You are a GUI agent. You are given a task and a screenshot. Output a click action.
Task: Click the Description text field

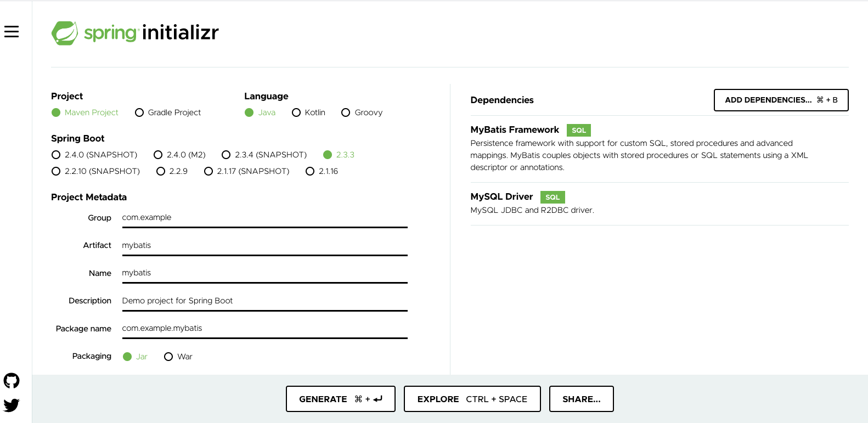point(264,301)
